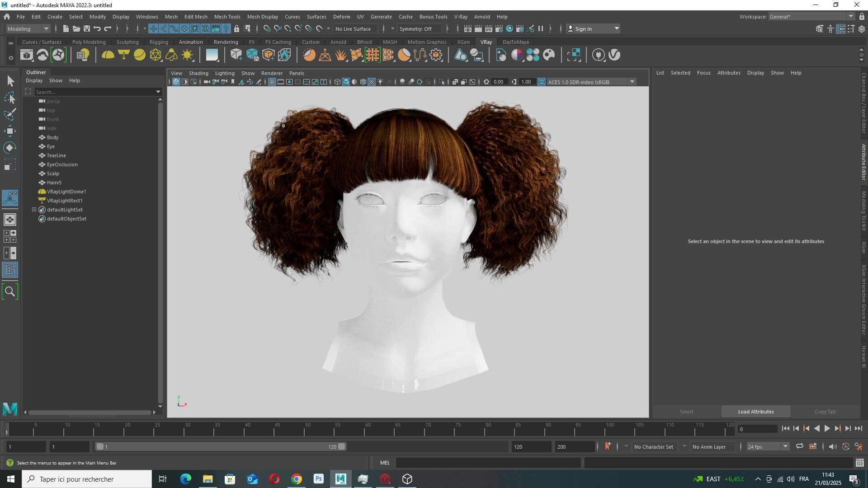The image size is (868, 488).
Task: Create a V-Ray hair fur shelf icon
Action: 340,55
